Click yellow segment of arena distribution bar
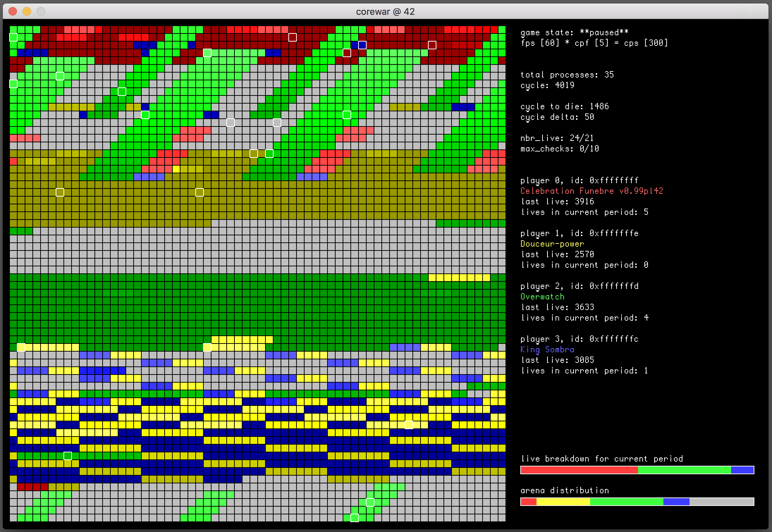 tap(563, 502)
